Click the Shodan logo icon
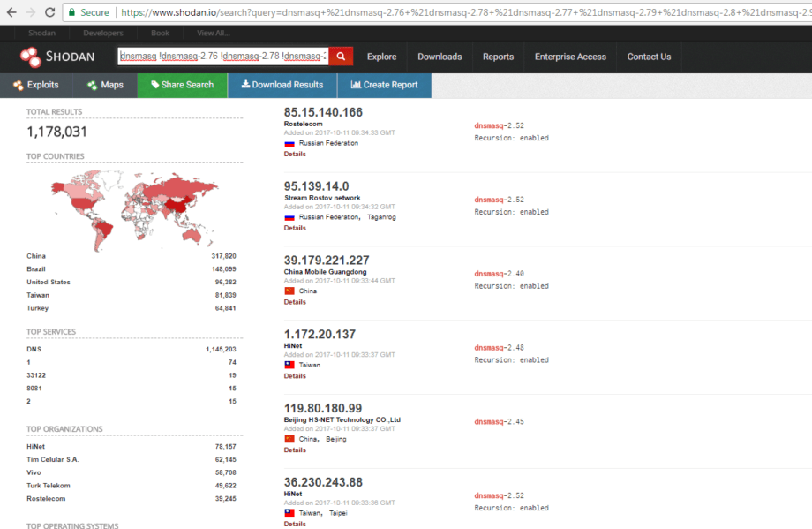Screen dimensions: 812x529 pyautogui.click(x=29, y=57)
